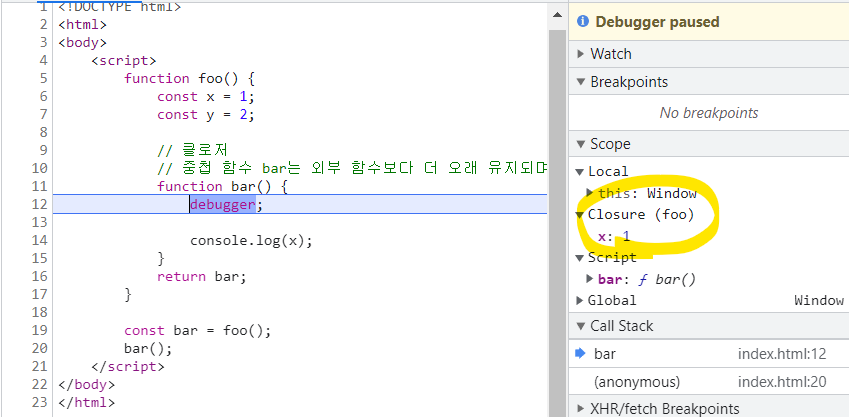Click the current frame arrow icon

coord(580,354)
